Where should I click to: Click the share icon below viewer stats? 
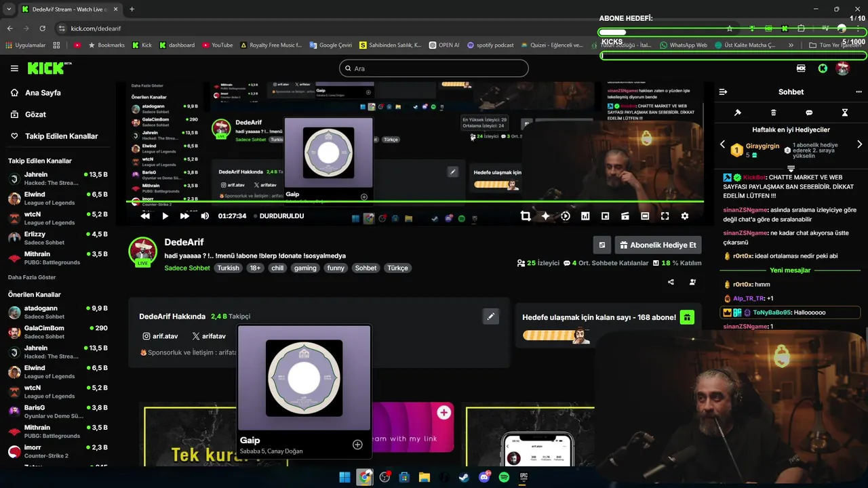pyautogui.click(x=671, y=282)
